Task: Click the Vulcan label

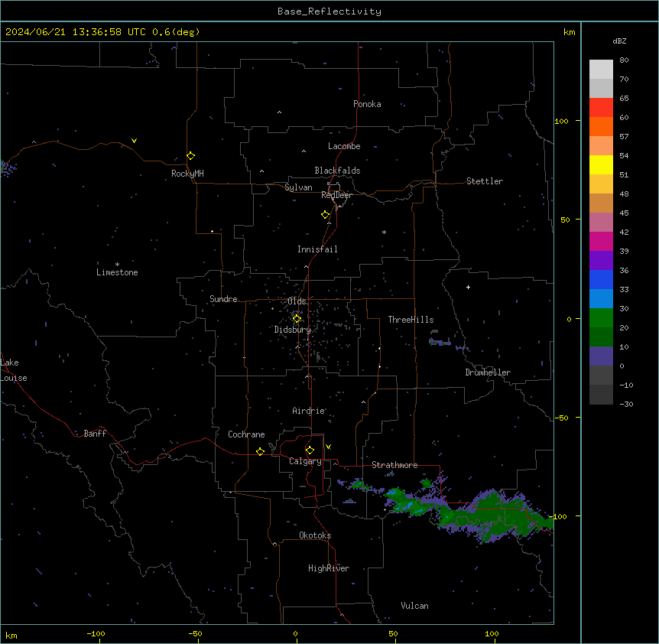Action: point(415,606)
